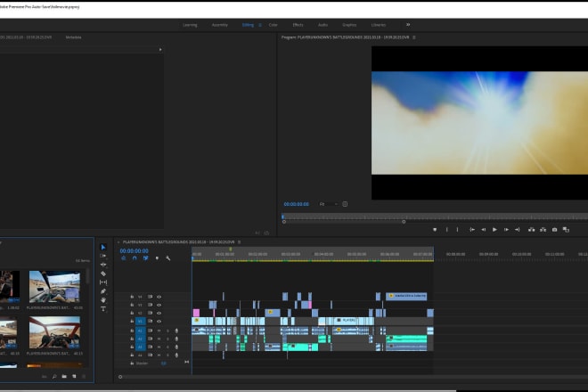The width and height of the screenshot is (588, 392).
Task: Open Fit zoom level dropdown
Action: [328, 204]
